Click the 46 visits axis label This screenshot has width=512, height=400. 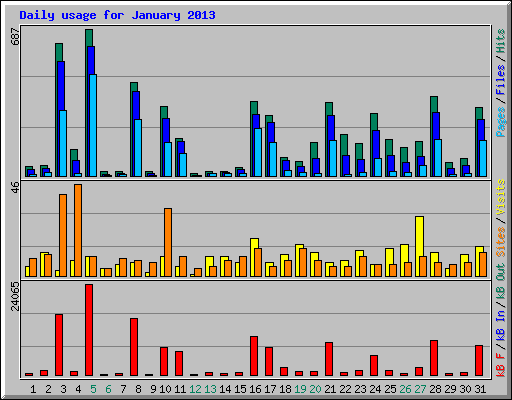coord(15,187)
